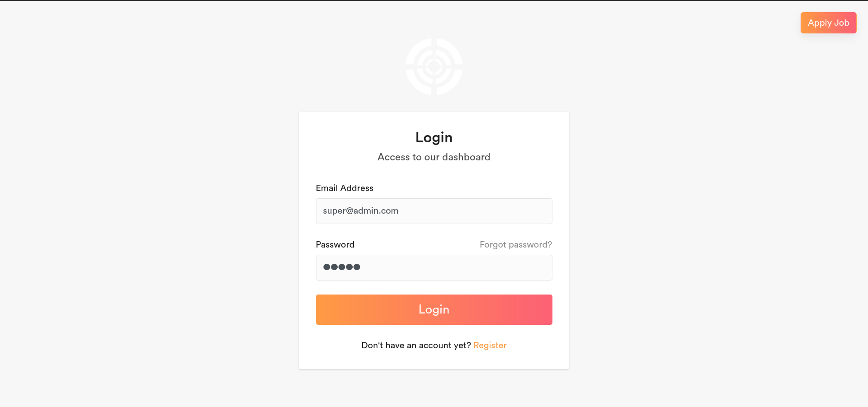Open the Forgot password? link
This screenshot has height=407, width=868.
(515, 244)
